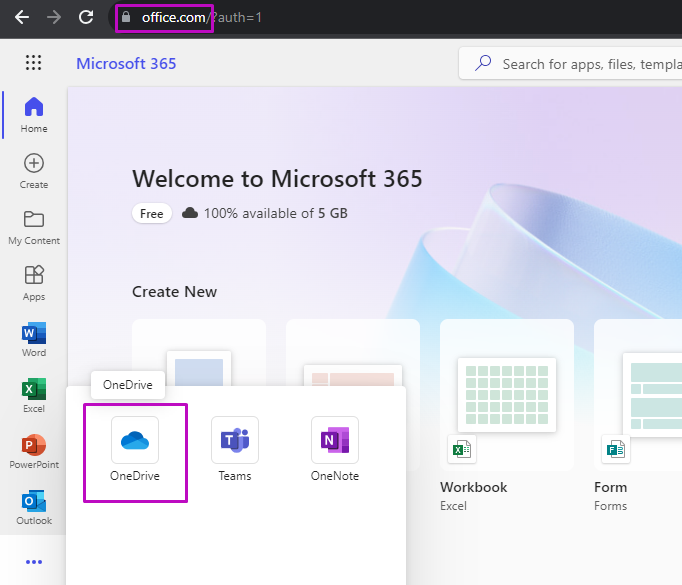Screen dimensions: 682x585
Task: Click the Excel icon on Workbook card
Action: (x=462, y=449)
